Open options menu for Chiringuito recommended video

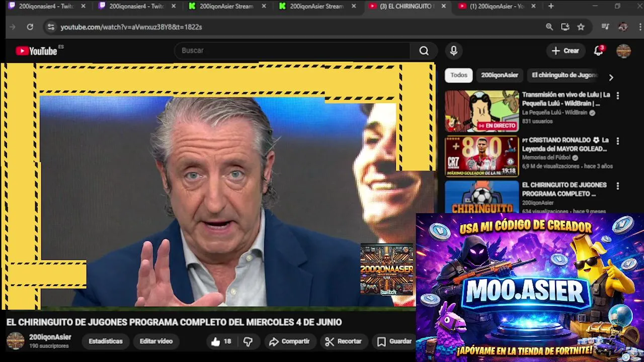(618, 186)
